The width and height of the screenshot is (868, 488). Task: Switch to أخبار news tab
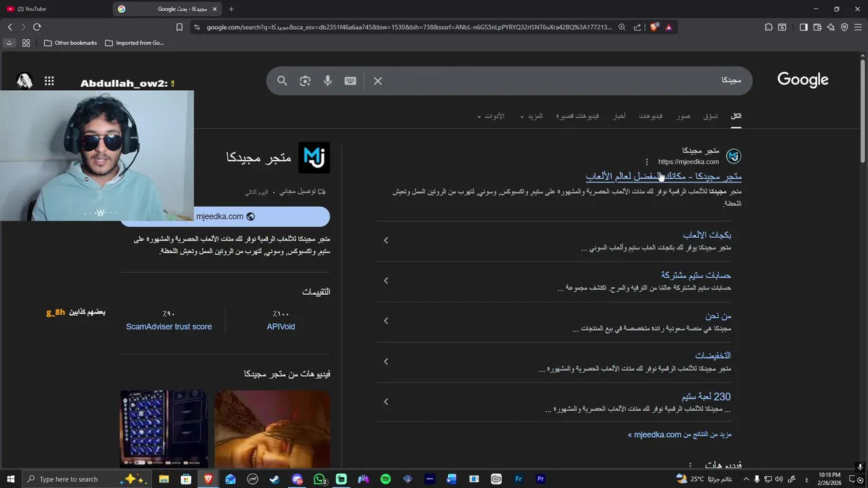(620, 116)
